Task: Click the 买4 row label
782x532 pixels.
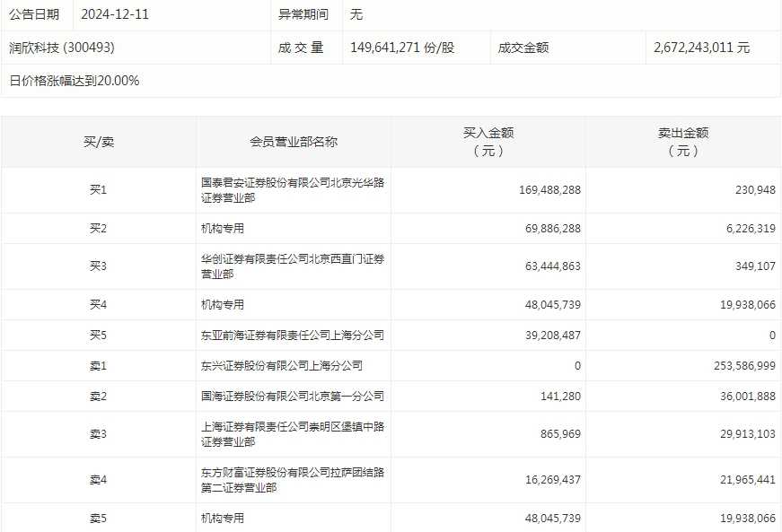Action: [98, 304]
